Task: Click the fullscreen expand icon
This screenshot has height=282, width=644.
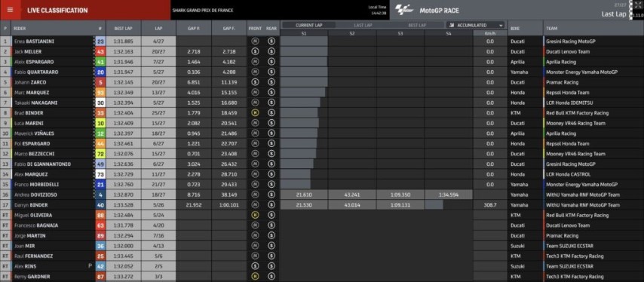Action: tap(637, 5)
